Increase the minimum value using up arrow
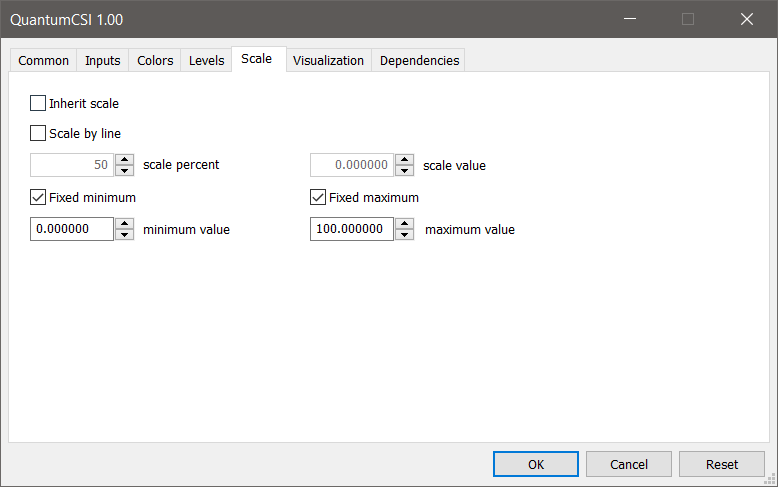The height and width of the screenshot is (487, 778). pyautogui.click(x=125, y=224)
